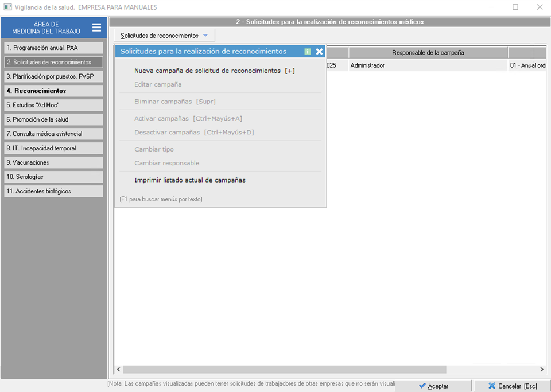This screenshot has height=392, width=551.
Task: Open 6. Promoción de la salud
Action: click(53, 119)
